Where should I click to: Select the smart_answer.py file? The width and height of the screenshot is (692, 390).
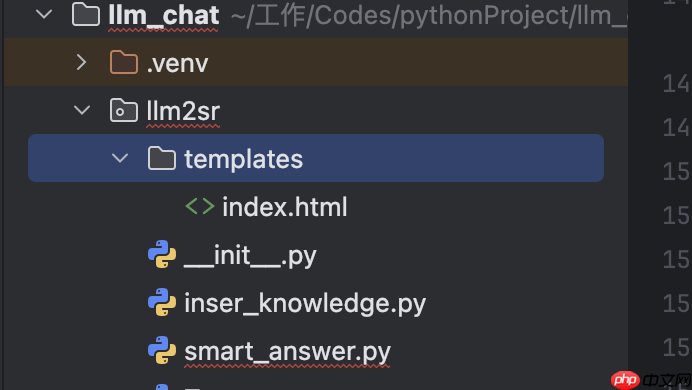coord(287,352)
